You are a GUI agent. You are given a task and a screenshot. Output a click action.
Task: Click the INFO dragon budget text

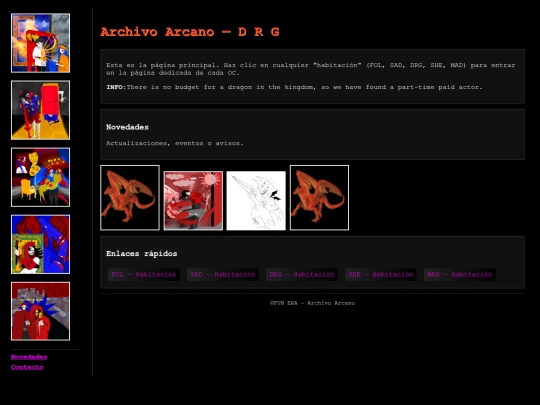tap(294, 87)
